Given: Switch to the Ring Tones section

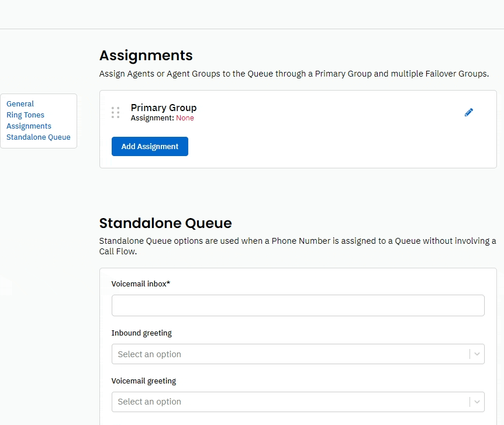Looking at the screenshot, I should pyautogui.click(x=25, y=115).
